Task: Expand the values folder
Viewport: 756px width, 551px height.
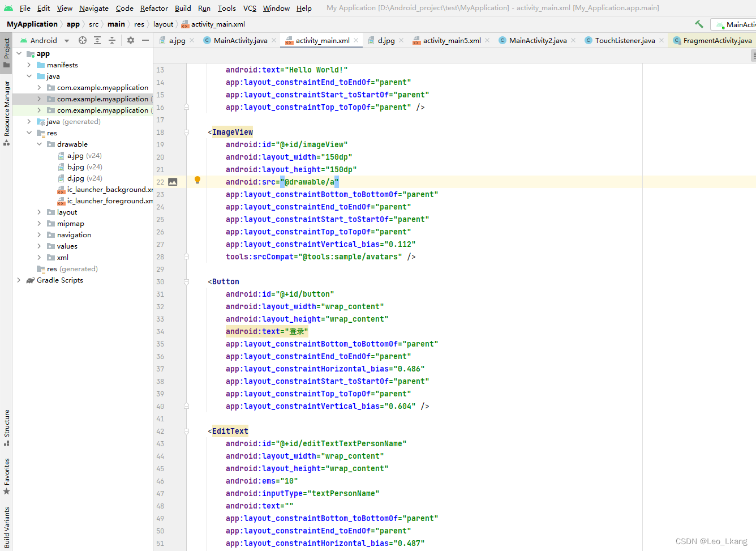Action: pos(39,246)
